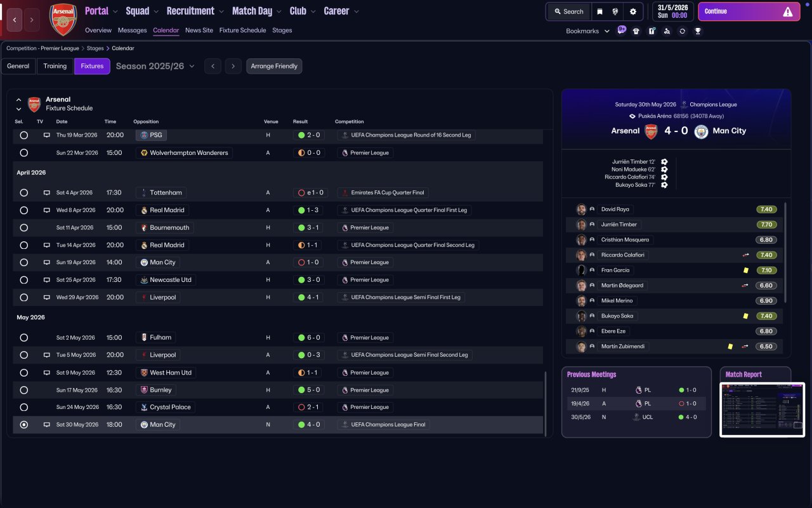The height and width of the screenshot is (508, 812).
Task: Go to previous season with the left arrow button
Action: pyautogui.click(x=213, y=66)
